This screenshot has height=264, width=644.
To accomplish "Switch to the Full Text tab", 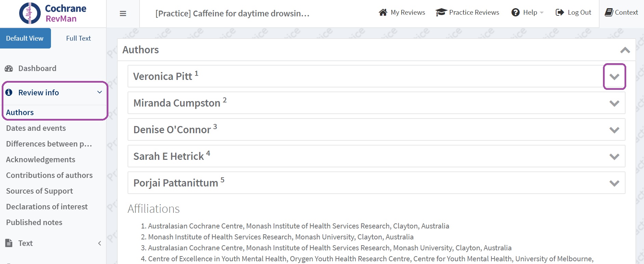I will tap(78, 38).
